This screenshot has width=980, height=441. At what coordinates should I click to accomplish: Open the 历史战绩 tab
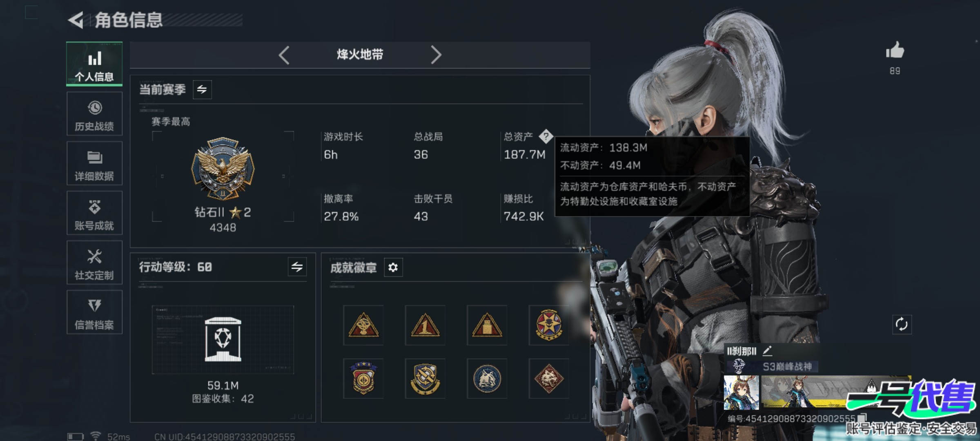(x=94, y=114)
